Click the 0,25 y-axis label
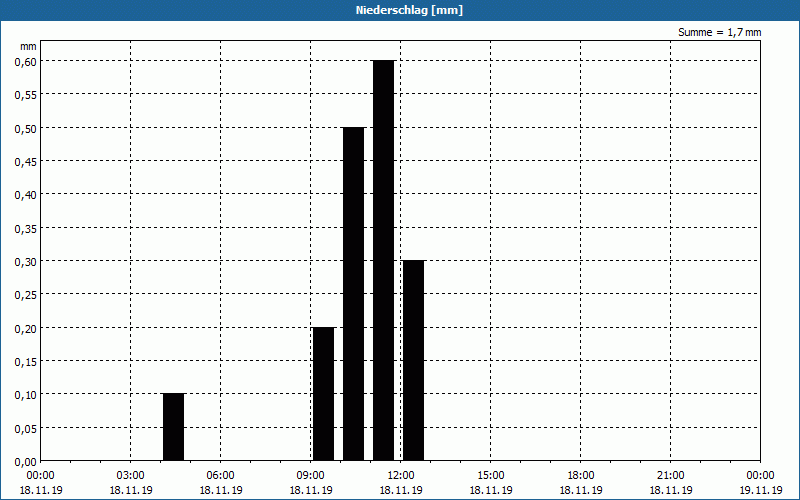 [26, 294]
